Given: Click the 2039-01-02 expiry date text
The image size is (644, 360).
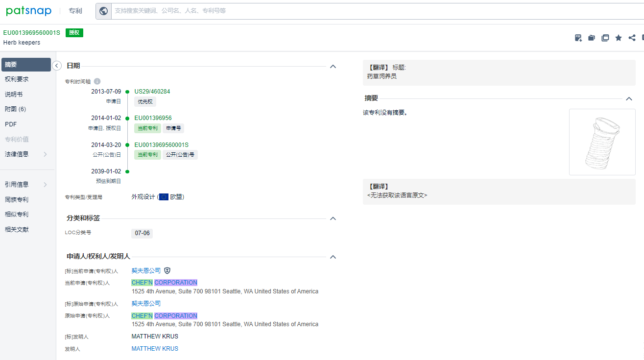Looking at the screenshot, I should point(106,171).
